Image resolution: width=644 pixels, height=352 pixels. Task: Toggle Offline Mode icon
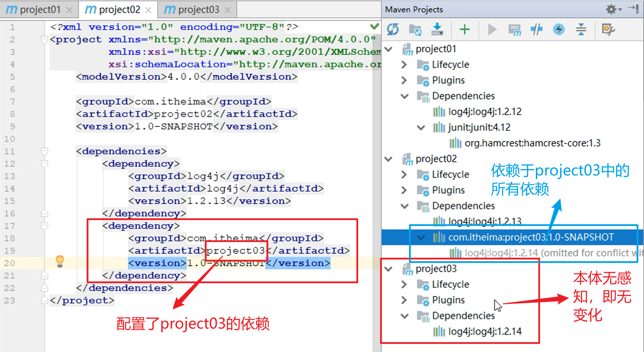(537, 29)
